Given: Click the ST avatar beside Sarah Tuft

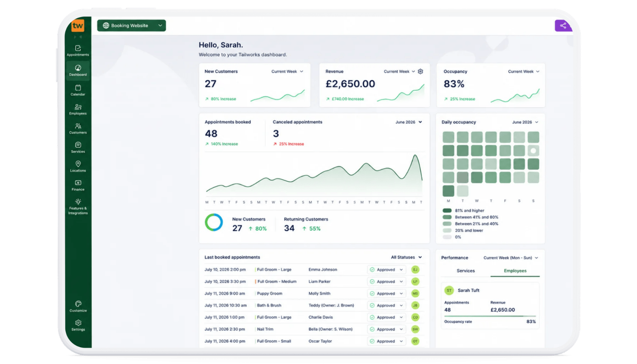Looking at the screenshot, I should (449, 290).
